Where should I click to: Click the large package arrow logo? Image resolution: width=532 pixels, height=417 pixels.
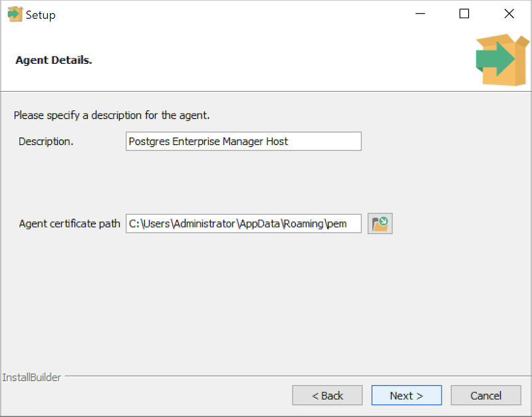pos(502,60)
